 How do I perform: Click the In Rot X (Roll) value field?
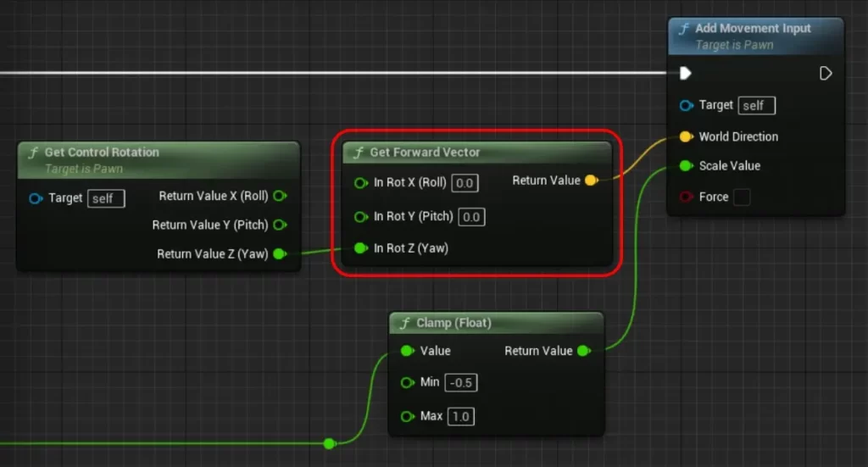(465, 183)
